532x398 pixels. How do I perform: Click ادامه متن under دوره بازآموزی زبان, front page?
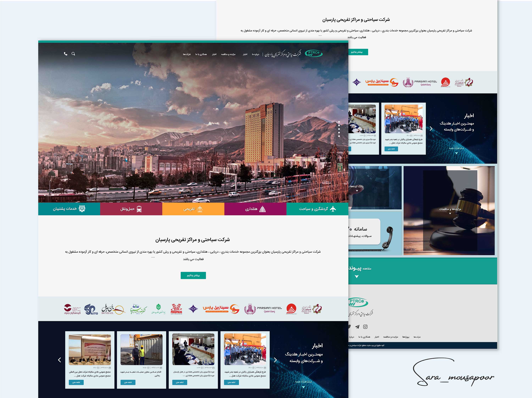click(180, 382)
